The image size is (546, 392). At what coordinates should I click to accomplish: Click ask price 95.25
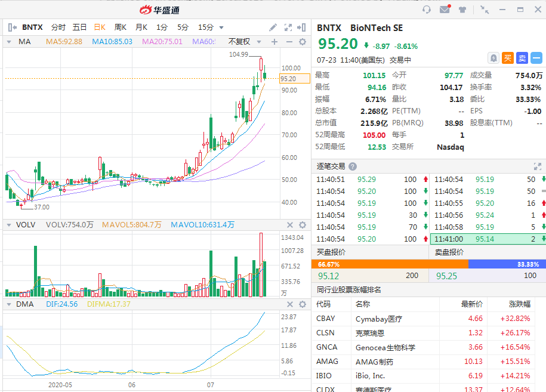point(446,276)
